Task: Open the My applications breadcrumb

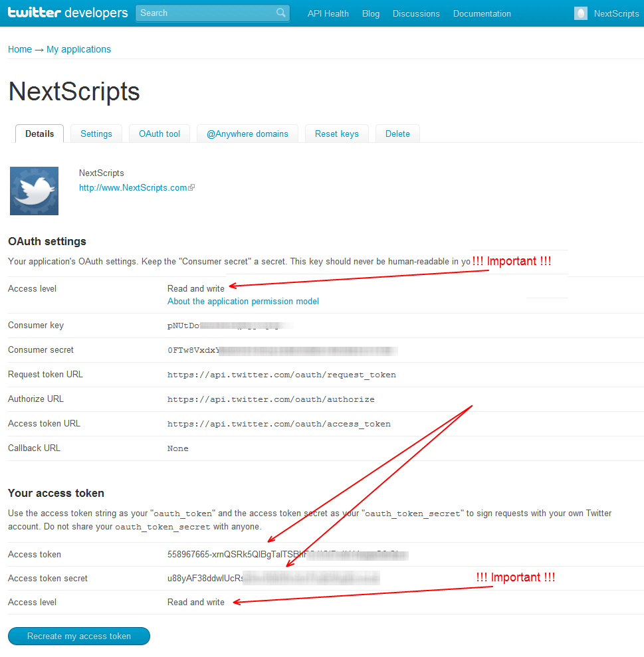Action: click(78, 49)
